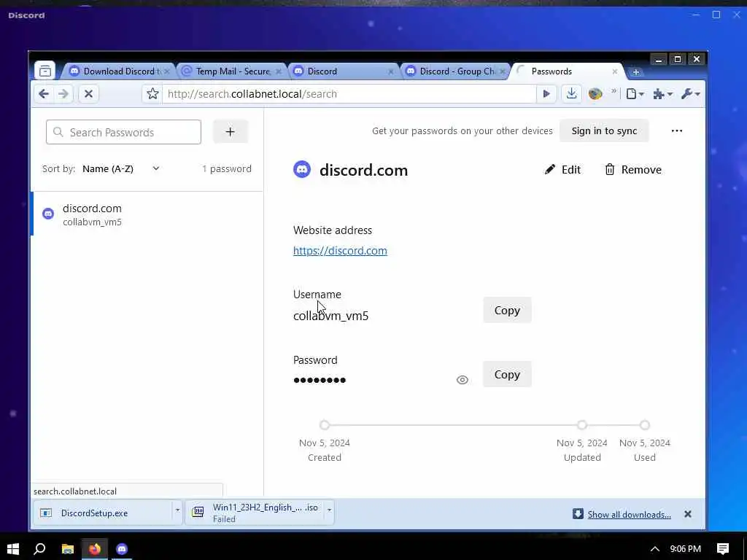Switch to Download Discord tab
This screenshot has height=560, width=747.
pos(118,71)
